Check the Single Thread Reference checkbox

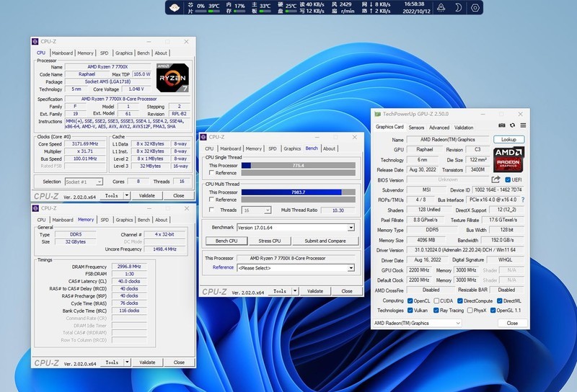click(x=211, y=173)
